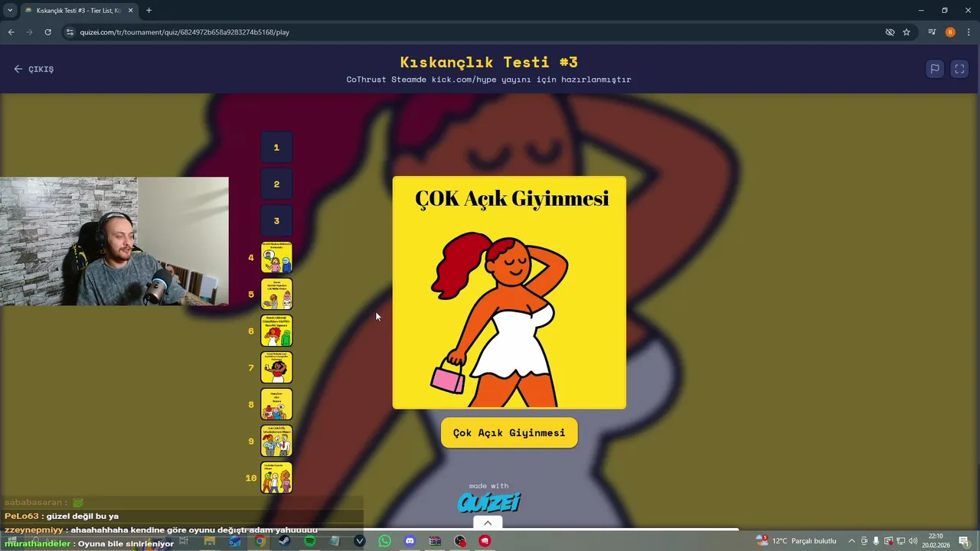Open the browser tab search dropdown
The height and width of the screenshot is (551, 980).
(x=10, y=10)
